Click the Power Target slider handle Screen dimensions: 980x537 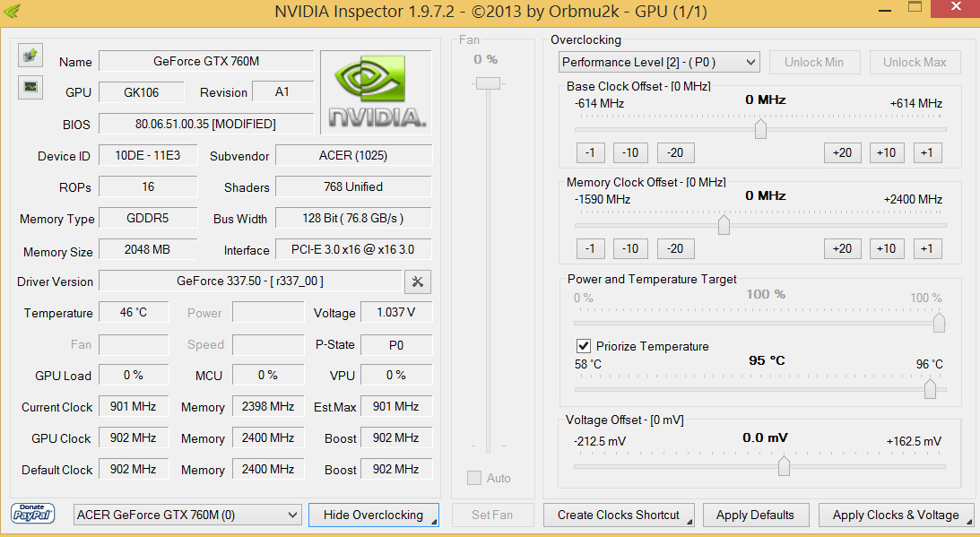[939, 323]
